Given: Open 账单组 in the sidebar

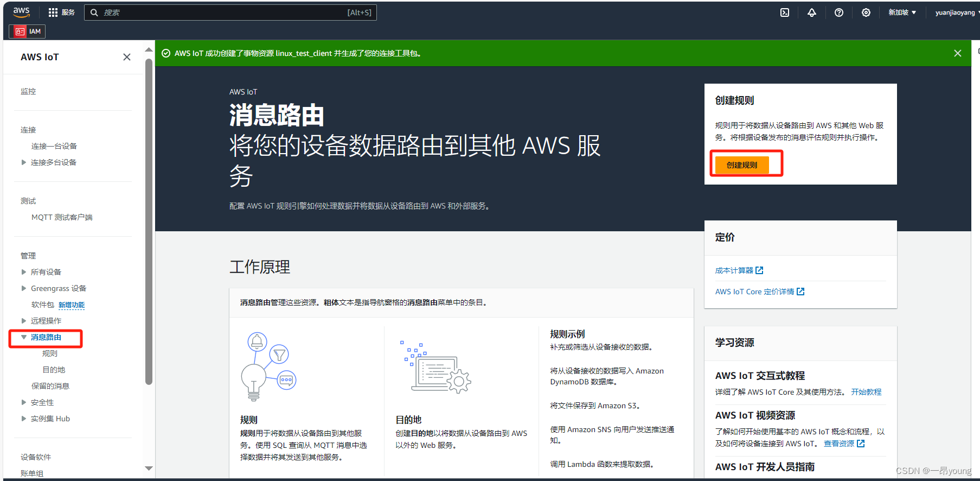Looking at the screenshot, I should (32, 473).
